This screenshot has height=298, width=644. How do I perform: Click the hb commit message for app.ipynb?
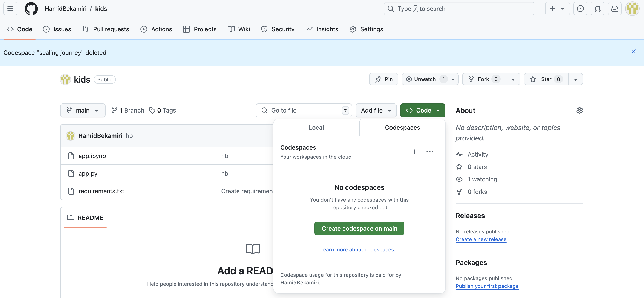(x=224, y=156)
